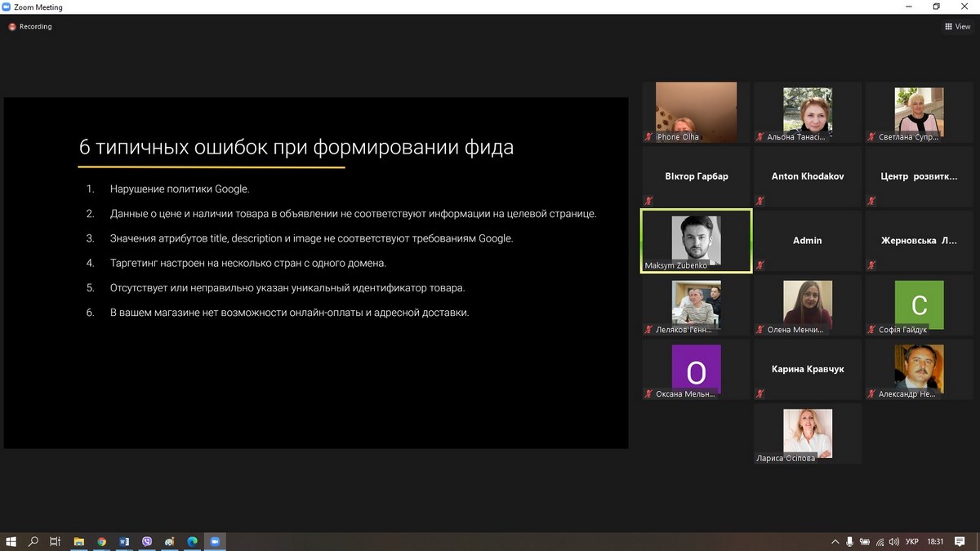This screenshot has height=551, width=980.
Task: Click the muted mic icon on Admin tile
Action: (x=760, y=265)
